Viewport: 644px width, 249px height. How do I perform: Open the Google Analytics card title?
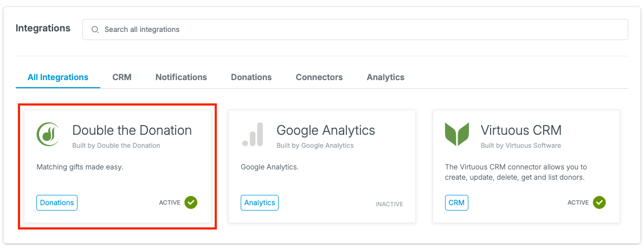pos(326,130)
